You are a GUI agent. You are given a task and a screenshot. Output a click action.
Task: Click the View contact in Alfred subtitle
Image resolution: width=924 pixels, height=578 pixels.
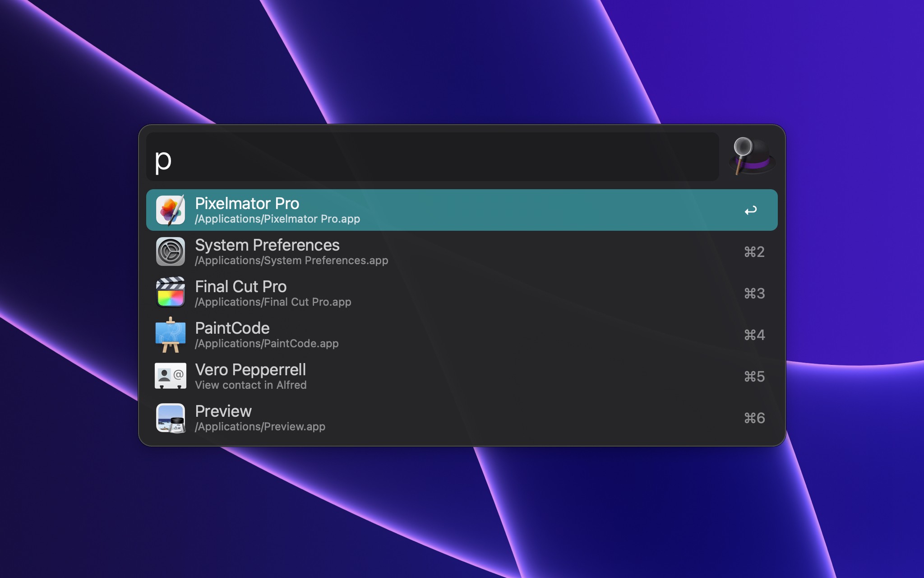(x=251, y=385)
